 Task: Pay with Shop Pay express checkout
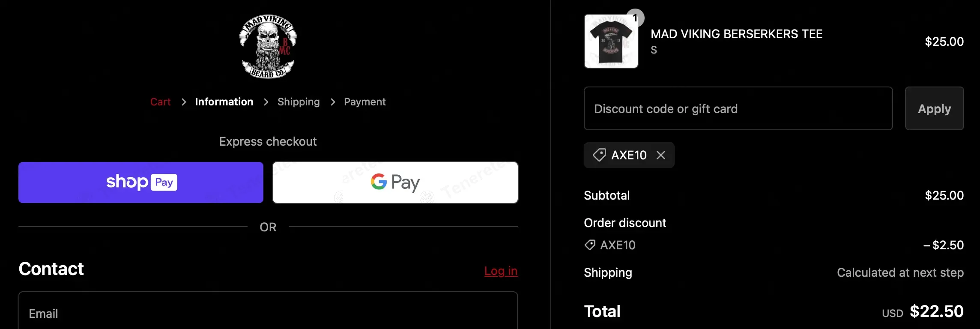[x=141, y=182]
